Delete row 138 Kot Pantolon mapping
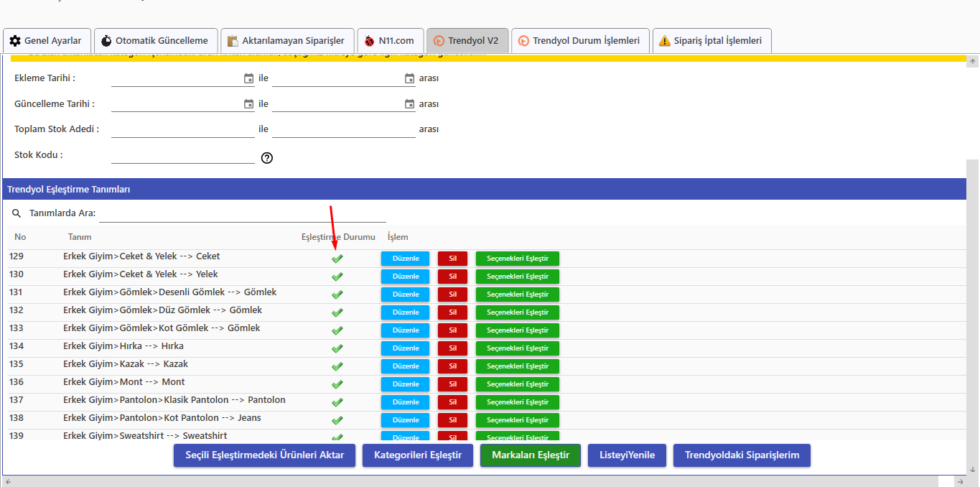The width and height of the screenshot is (980, 487). coord(452,420)
